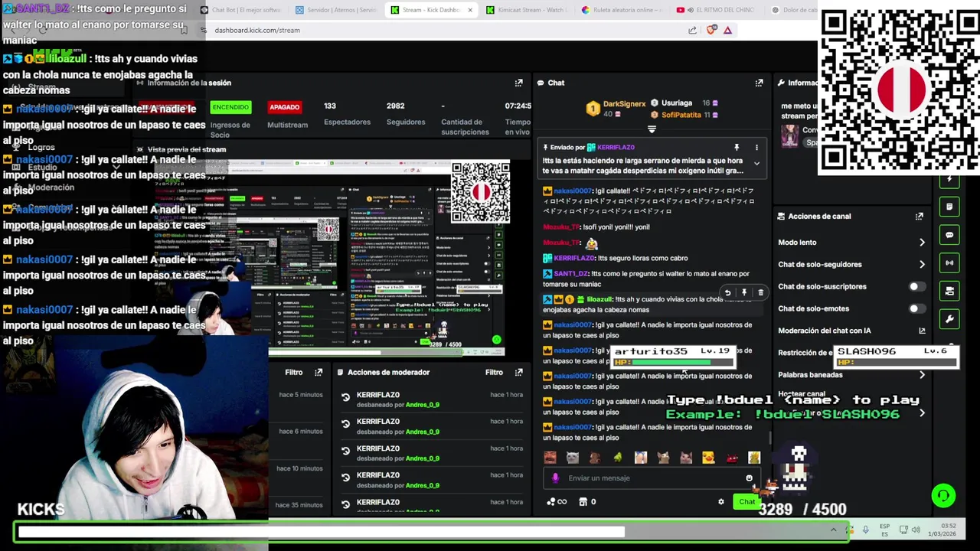The image size is (980, 551).
Task: Pop out the Información de la sesión panel
Action: (x=518, y=83)
